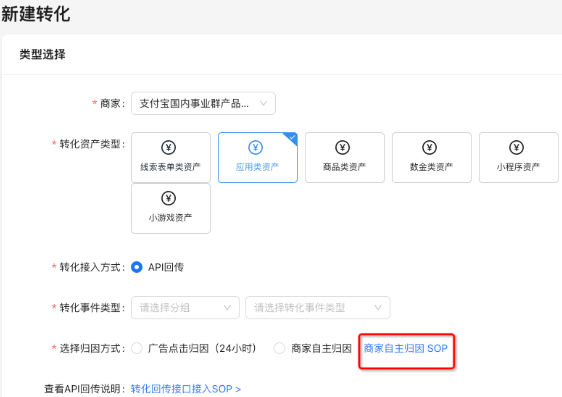Select the 数金类资产 asset card

point(432,157)
